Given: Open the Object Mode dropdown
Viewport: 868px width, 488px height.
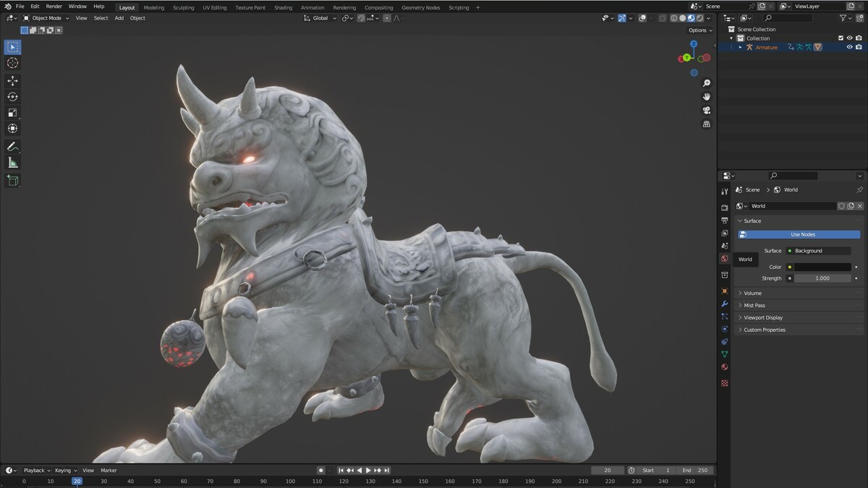Looking at the screenshot, I should coord(46,18).
